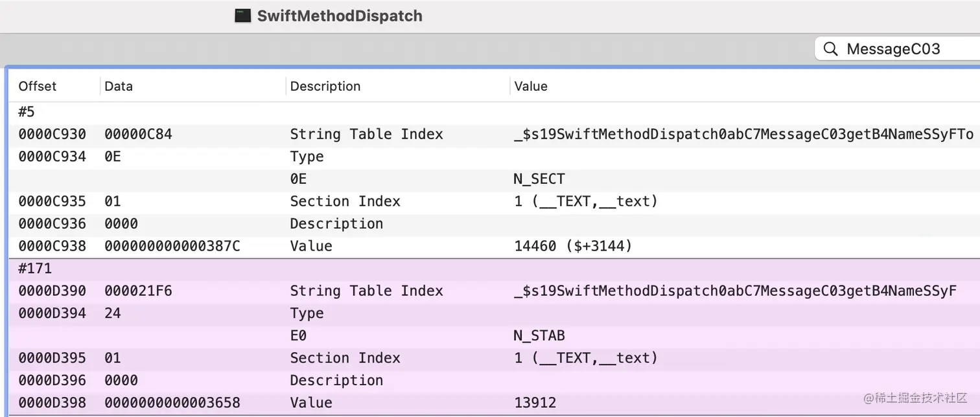Select row at offset 0000C930
The width and height of the screenshot is (980, 417).
[52, 135]
